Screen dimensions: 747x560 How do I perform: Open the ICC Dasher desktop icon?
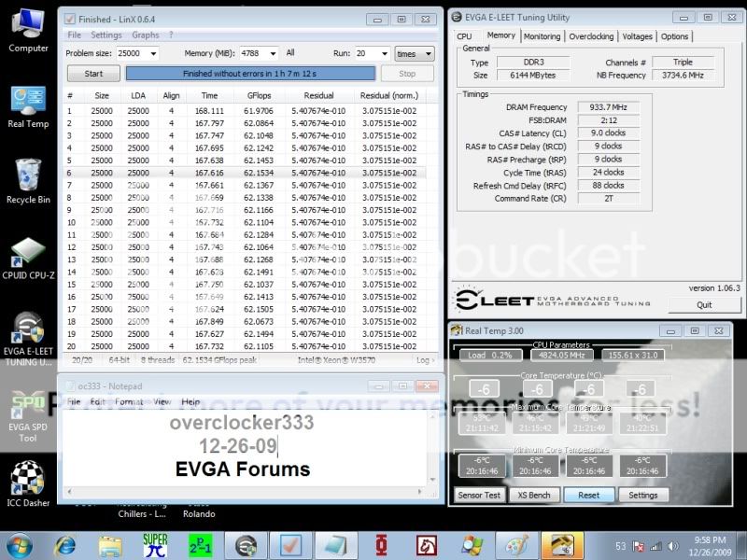click(x=28, y=481)
